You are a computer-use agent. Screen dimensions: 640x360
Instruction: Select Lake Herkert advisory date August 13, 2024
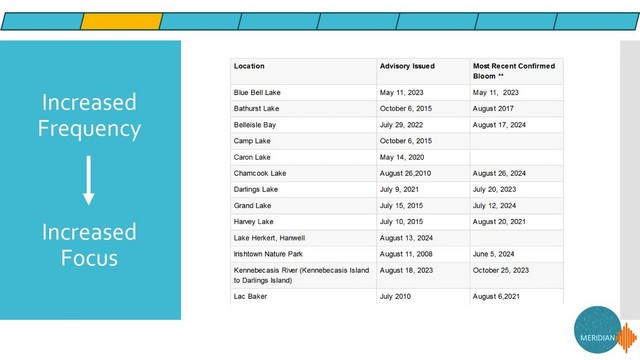click(406, 238)
